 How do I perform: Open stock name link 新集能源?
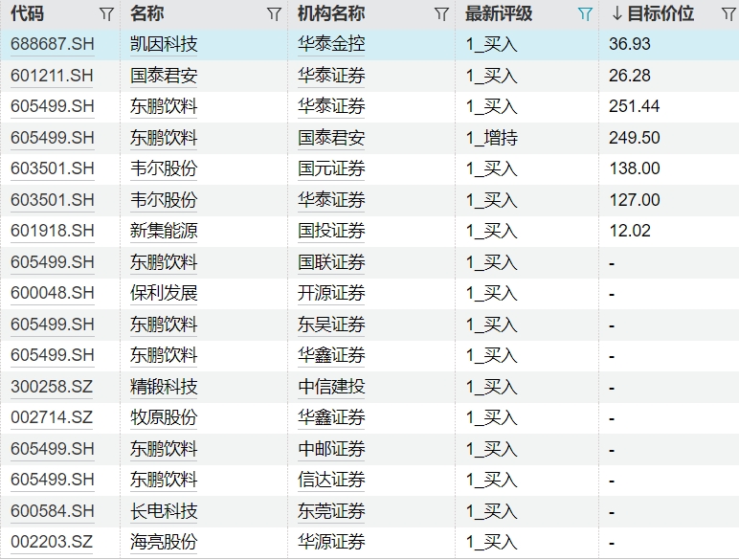pos(164,231)
